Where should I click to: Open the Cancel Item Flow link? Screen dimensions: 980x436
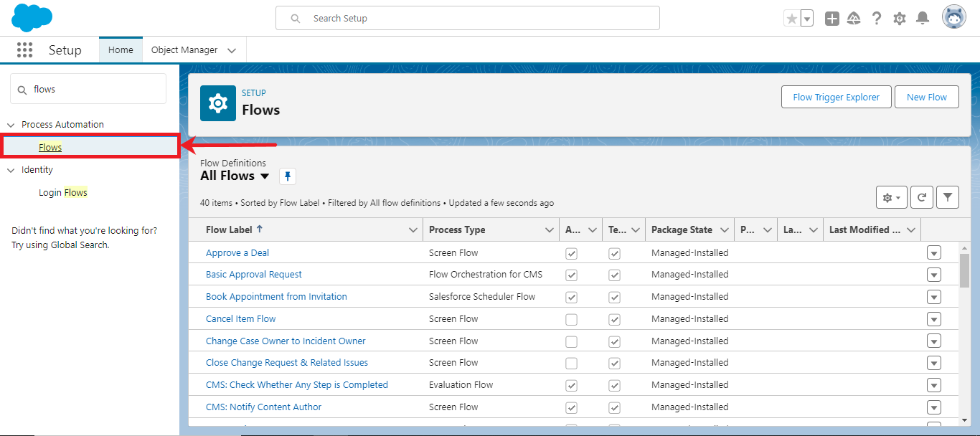click(x=241, y=318)
